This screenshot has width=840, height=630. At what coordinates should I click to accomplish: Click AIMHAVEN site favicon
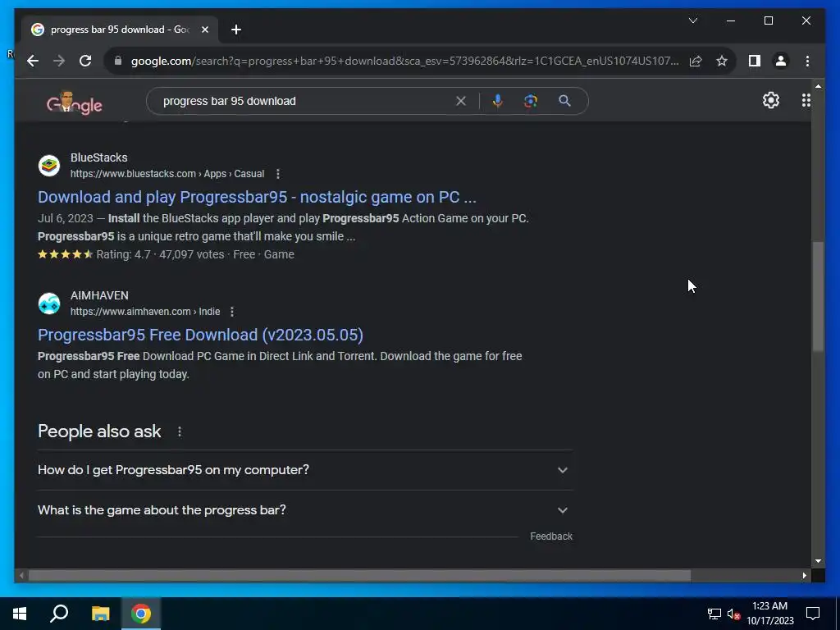[x=48, y=304]
